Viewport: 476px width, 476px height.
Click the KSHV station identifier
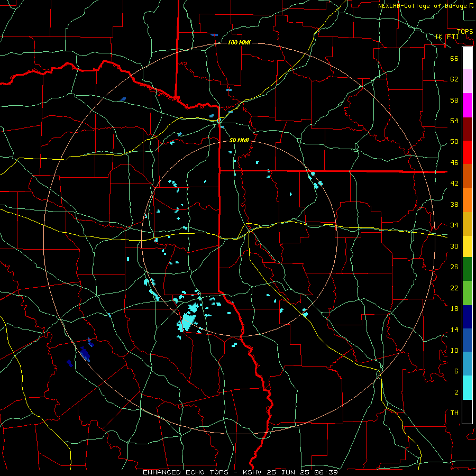click(253, 472)
